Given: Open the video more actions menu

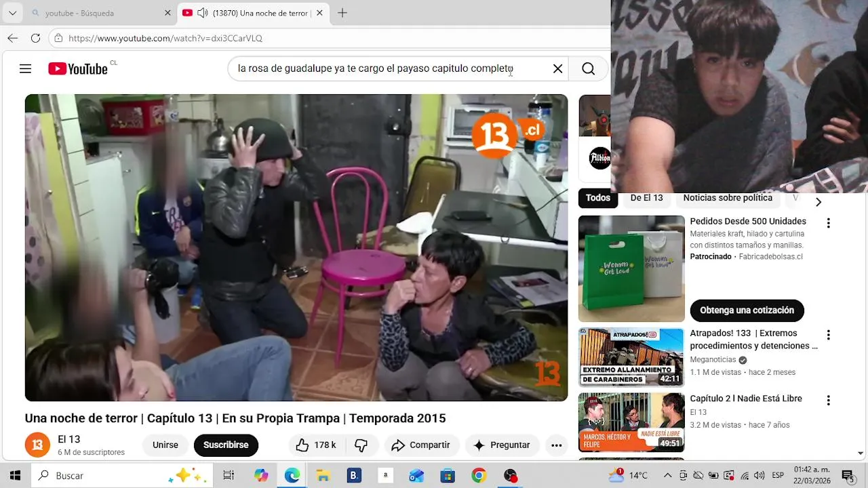Looking at the screenshot, I should [x=557, y=445].
